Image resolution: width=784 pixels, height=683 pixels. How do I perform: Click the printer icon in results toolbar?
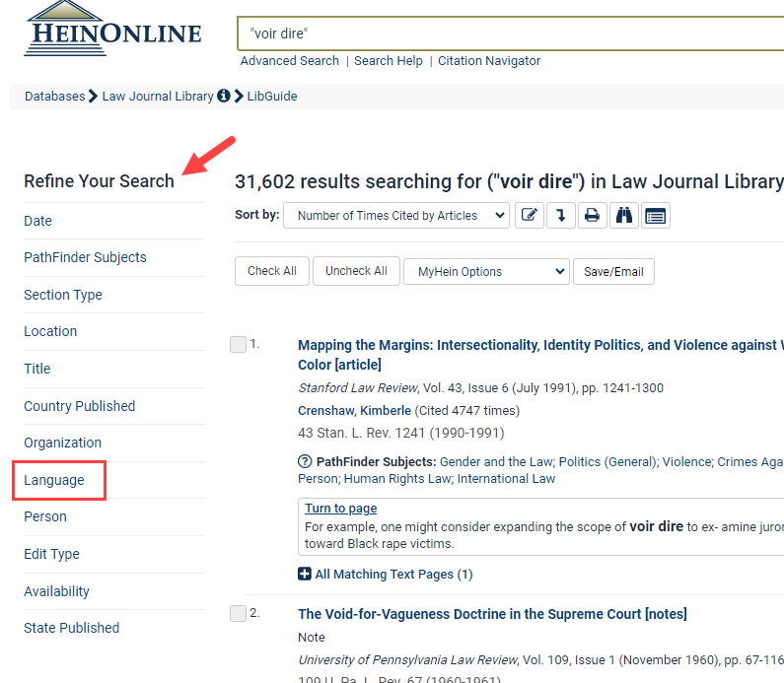[x=593, y=215]
